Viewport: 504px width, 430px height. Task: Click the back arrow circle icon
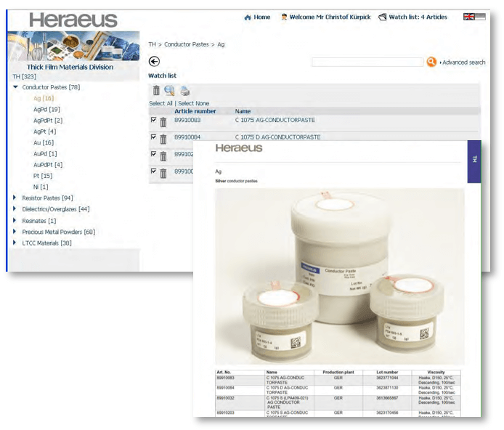(154, 62)
